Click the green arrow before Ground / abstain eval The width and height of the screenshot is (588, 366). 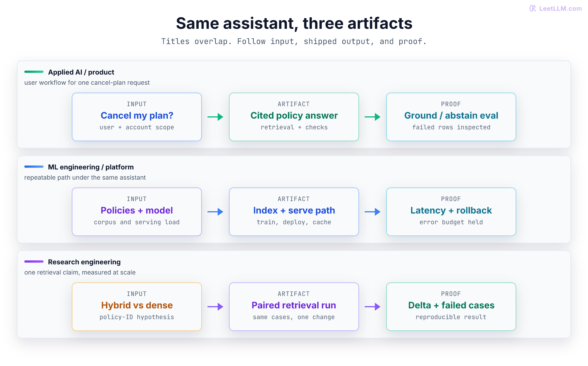click(373, 117)
